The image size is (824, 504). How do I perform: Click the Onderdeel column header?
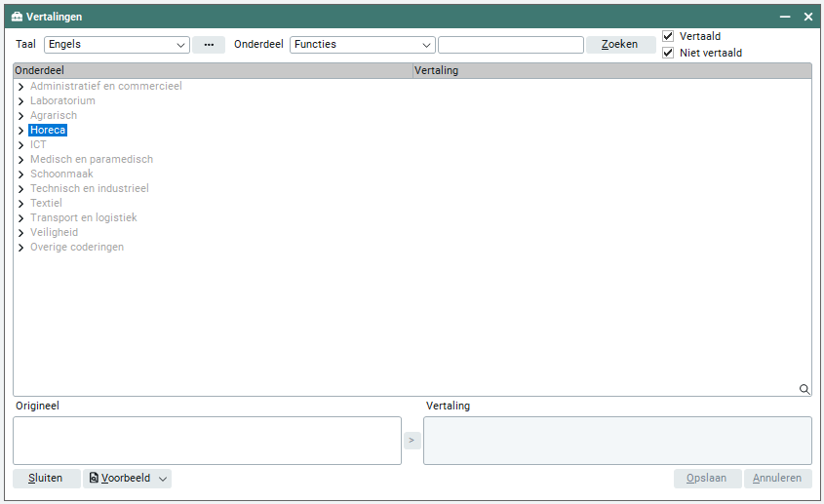click(x=213, y=71)
